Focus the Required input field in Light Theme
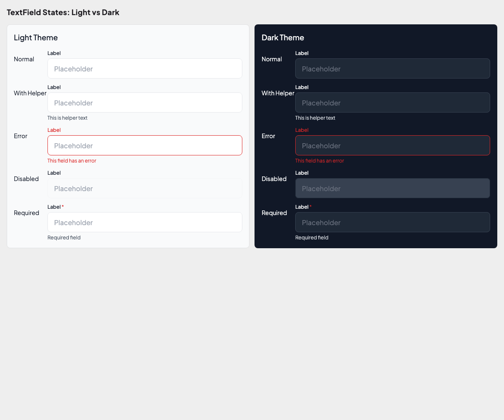504x420 pixels. tap(144, 222)
